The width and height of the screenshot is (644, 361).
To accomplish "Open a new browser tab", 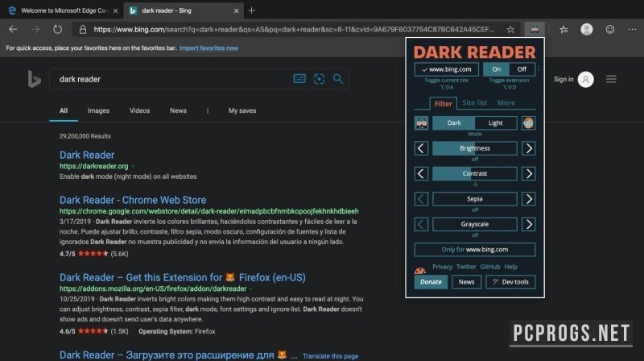I will tap(252, 10).
